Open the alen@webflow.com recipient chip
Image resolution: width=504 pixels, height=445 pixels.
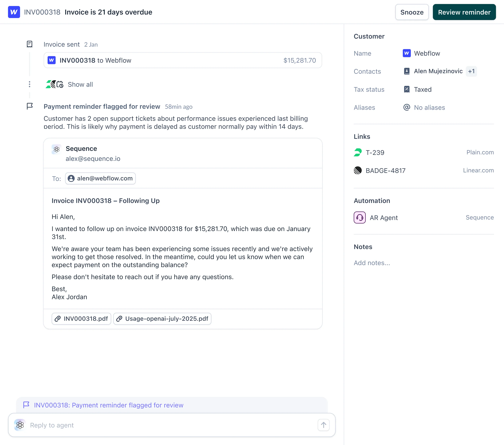coord(100,178)
